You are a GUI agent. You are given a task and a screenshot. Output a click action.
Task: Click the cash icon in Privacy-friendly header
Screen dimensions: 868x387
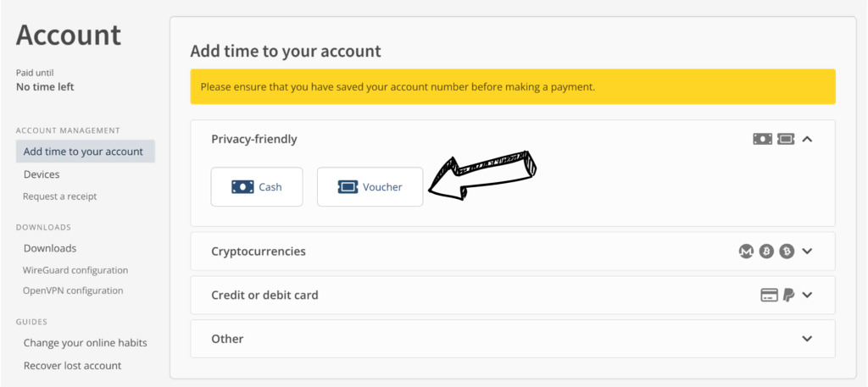click(763, 139)
